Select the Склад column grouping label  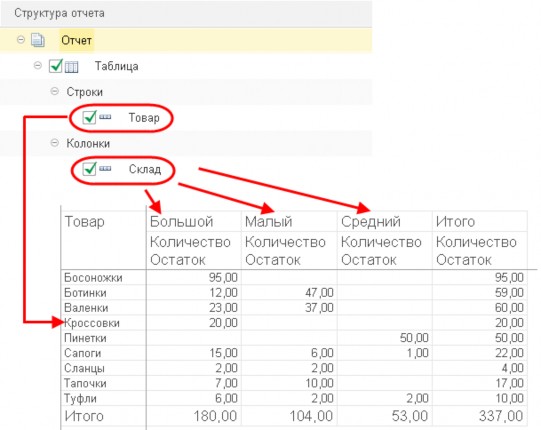145,169
